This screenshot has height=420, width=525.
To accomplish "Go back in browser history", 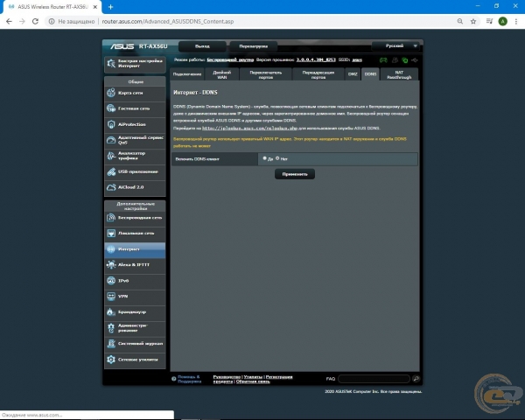I will point(9,21).
